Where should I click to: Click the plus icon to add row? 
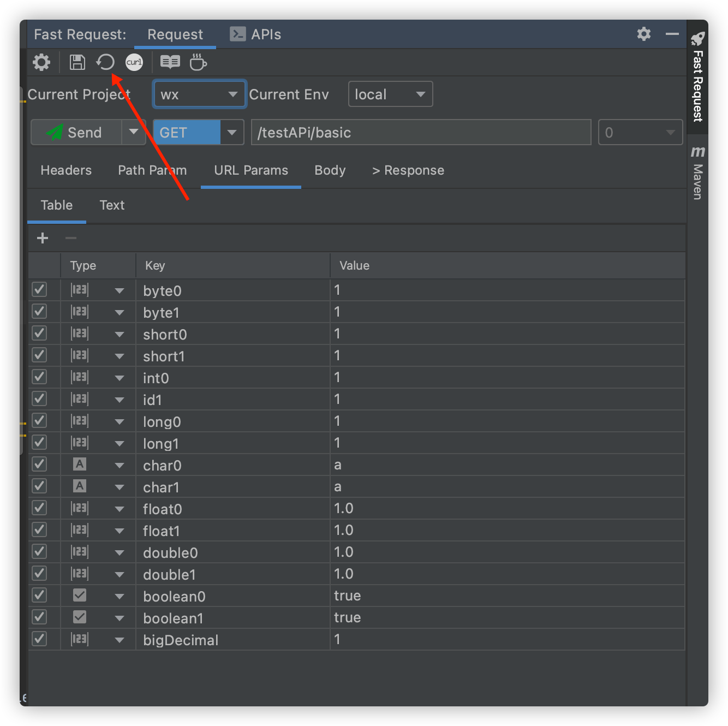pos(43,238)
